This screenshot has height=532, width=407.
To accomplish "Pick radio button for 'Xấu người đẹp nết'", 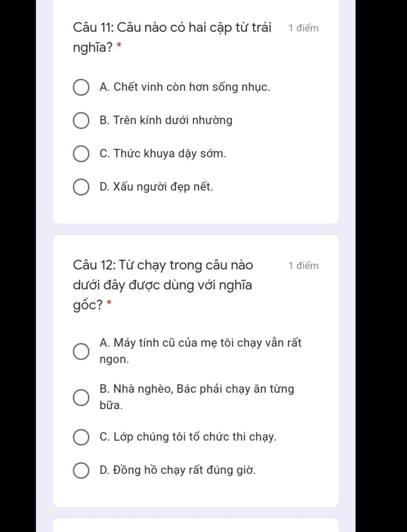I will click(81, 187).
